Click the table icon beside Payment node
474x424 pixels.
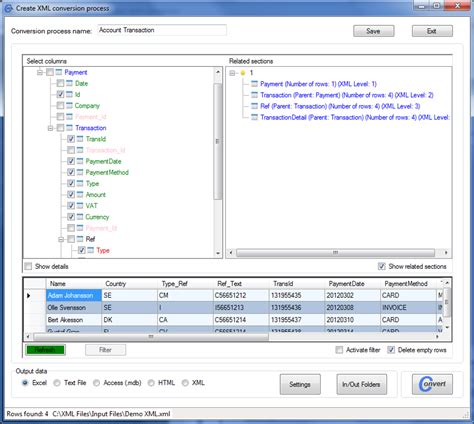59,72
